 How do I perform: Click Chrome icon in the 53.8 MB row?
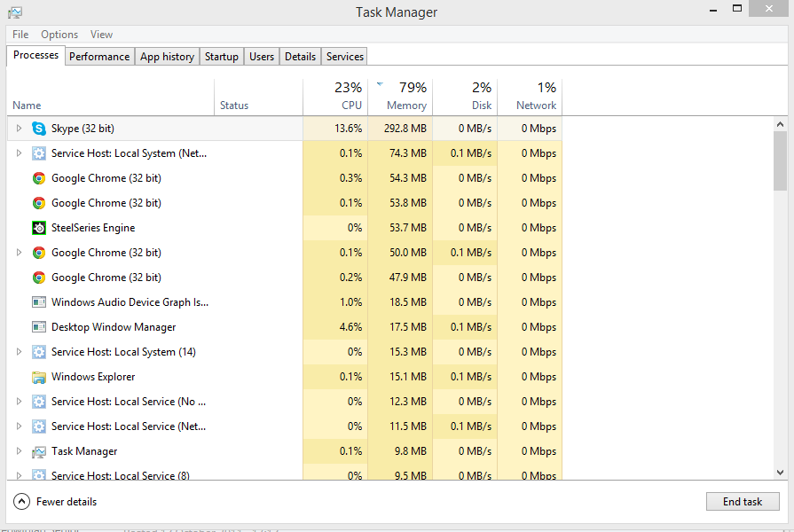pos(39,203)
